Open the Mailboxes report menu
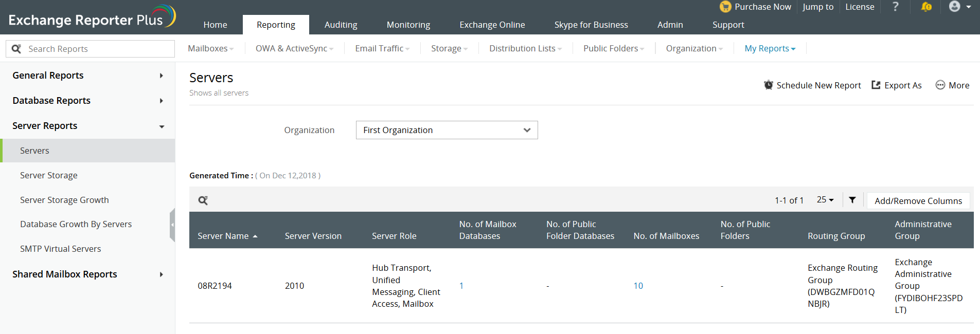 tap(210, 48)
